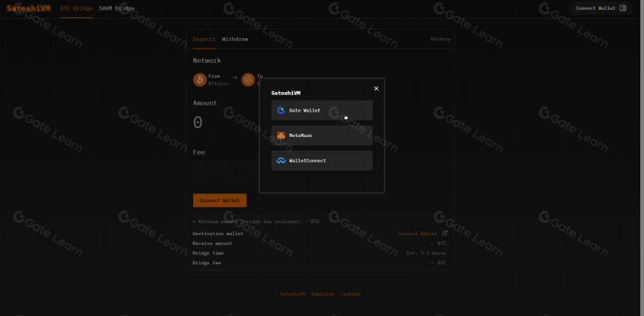Close the SatoshiVM wallet dialog

(376, 88)
